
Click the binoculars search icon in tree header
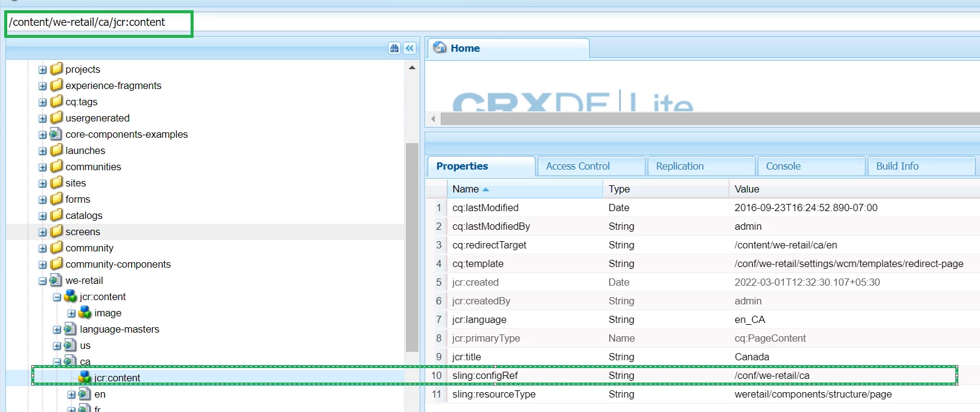coord(394,48)
